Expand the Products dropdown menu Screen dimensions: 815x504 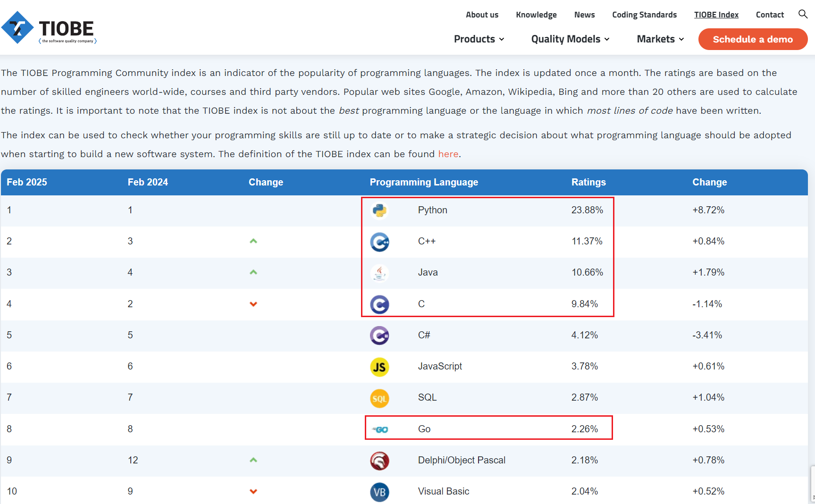[x=479, y=39]
